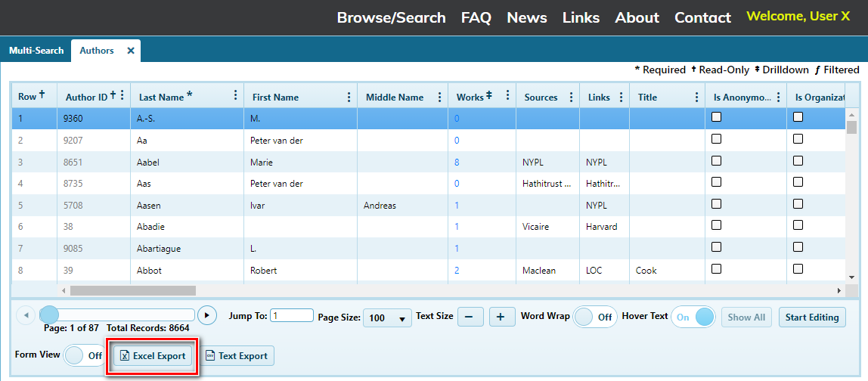Turn off Hover Text toggle
This screenshot has height=381, width=868.
tap(693, 317)
